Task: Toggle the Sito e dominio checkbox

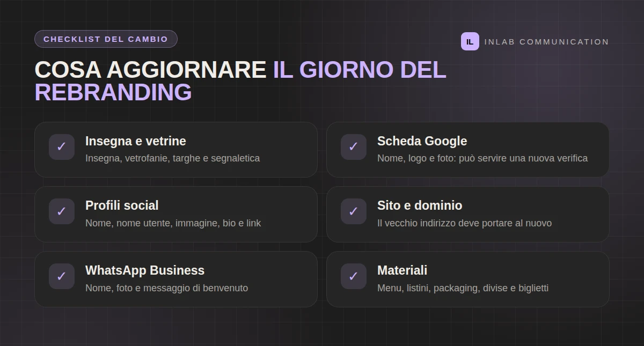Action: click(354, 211)
